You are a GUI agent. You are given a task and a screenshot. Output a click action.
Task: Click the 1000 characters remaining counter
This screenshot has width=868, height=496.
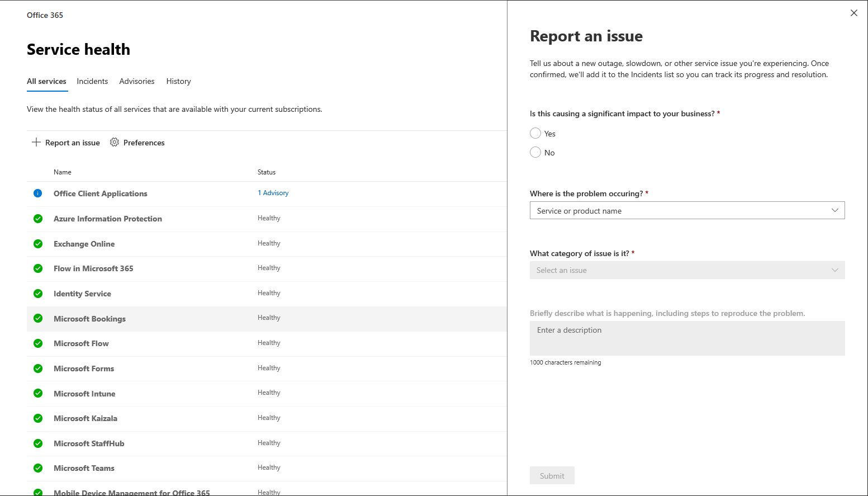pos(566,362)
